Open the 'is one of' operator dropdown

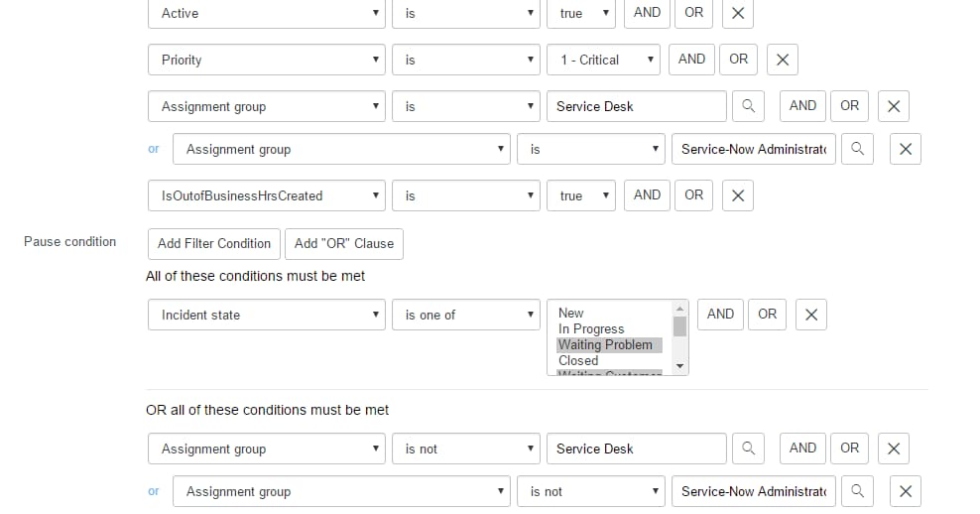465,315
